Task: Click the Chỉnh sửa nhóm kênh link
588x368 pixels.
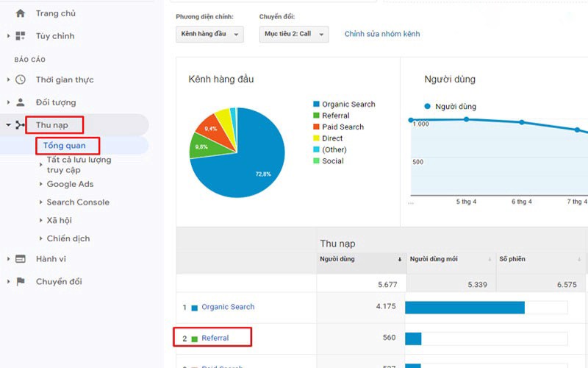Action: point(382,34)
